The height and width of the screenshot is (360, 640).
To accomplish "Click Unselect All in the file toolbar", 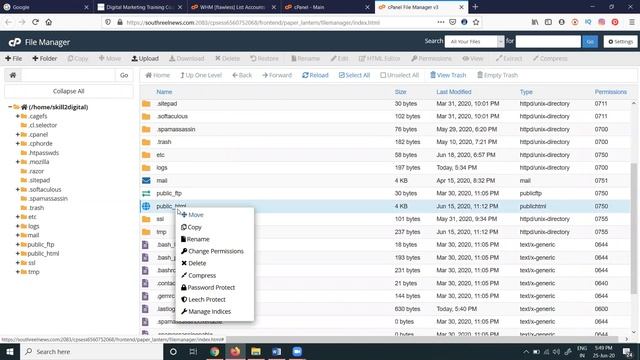I will point(399,75).
